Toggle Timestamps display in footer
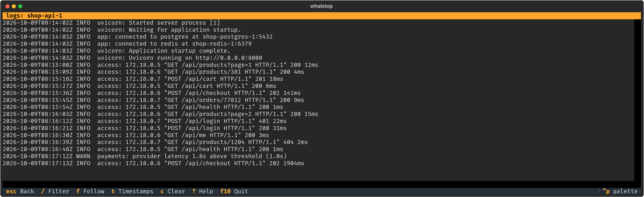This screenshot has width=644, height=197. [x=132, y=191]
